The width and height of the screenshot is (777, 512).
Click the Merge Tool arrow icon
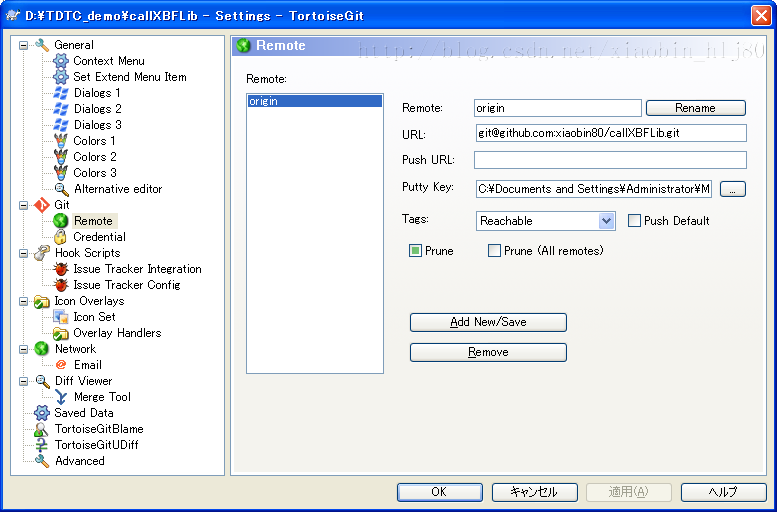coord(60,397)
